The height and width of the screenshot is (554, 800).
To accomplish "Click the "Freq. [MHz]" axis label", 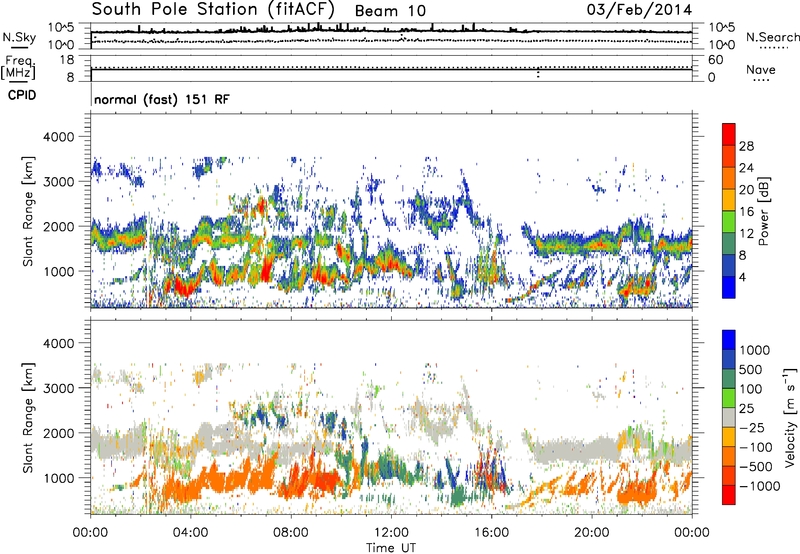I will click(18, 68).
